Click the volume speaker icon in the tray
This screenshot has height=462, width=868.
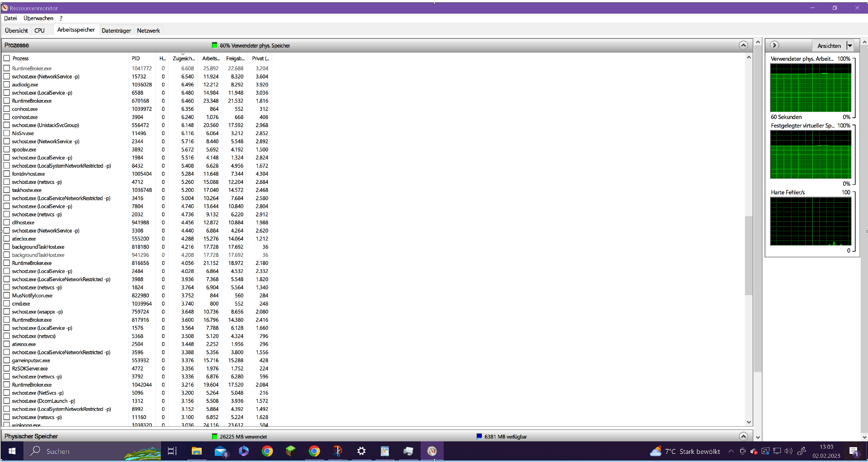coord(788,451)
